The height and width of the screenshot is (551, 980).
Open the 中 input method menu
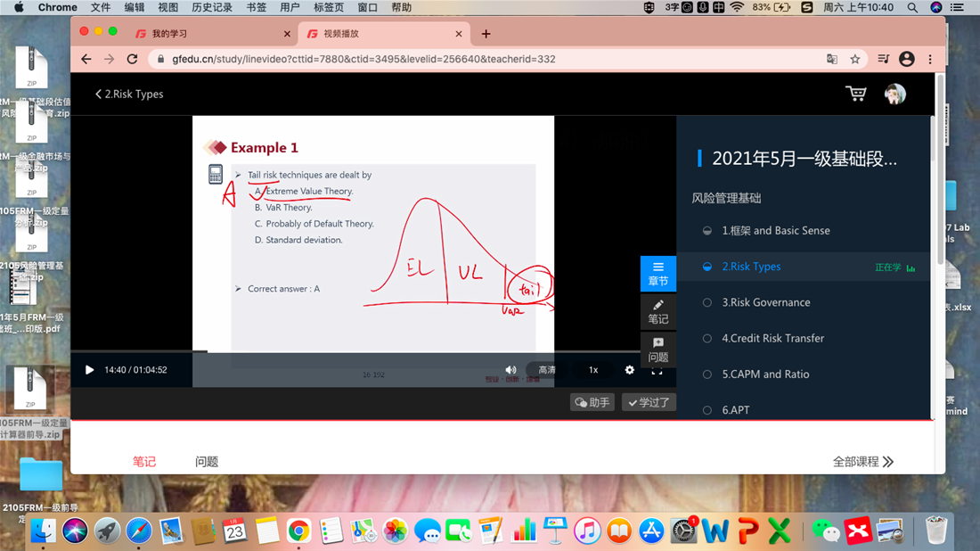[x=719, y=7]
